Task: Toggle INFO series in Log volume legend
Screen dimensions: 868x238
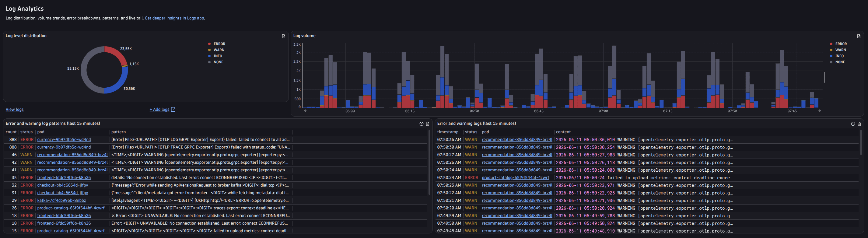Action: pyautogui.click(x=837, y=56)
